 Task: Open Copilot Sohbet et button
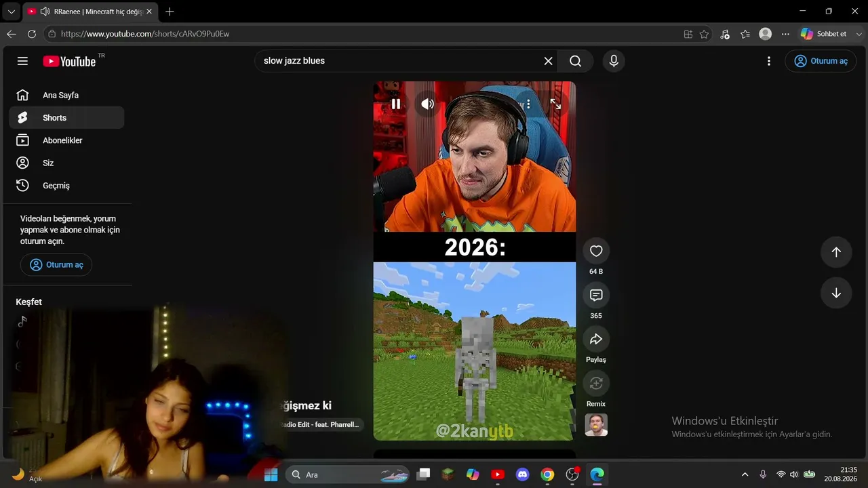click(x=824, y=34)
